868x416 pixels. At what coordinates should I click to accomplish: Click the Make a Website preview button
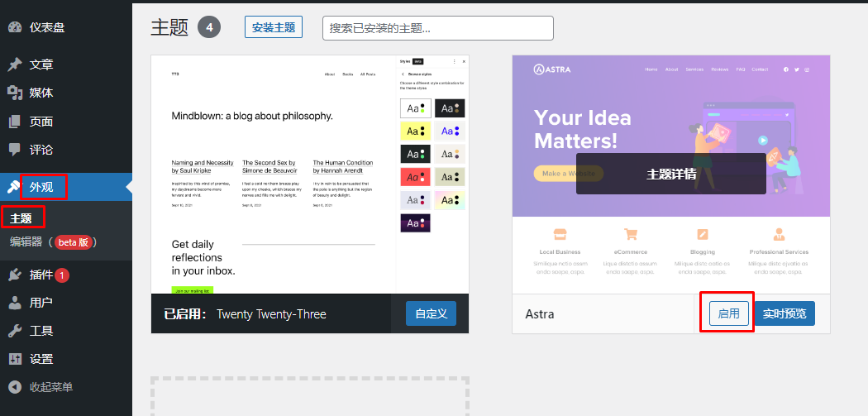click(x=569, y=174)
